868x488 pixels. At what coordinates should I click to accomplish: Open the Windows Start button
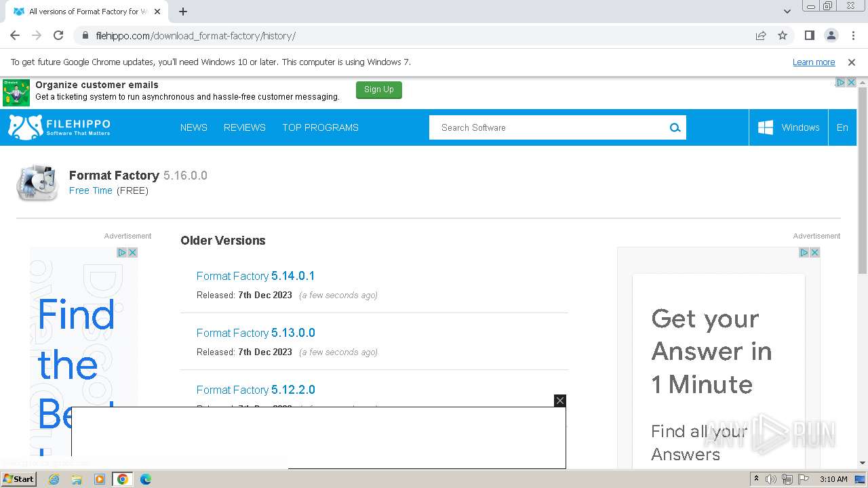tap(18, 479)
